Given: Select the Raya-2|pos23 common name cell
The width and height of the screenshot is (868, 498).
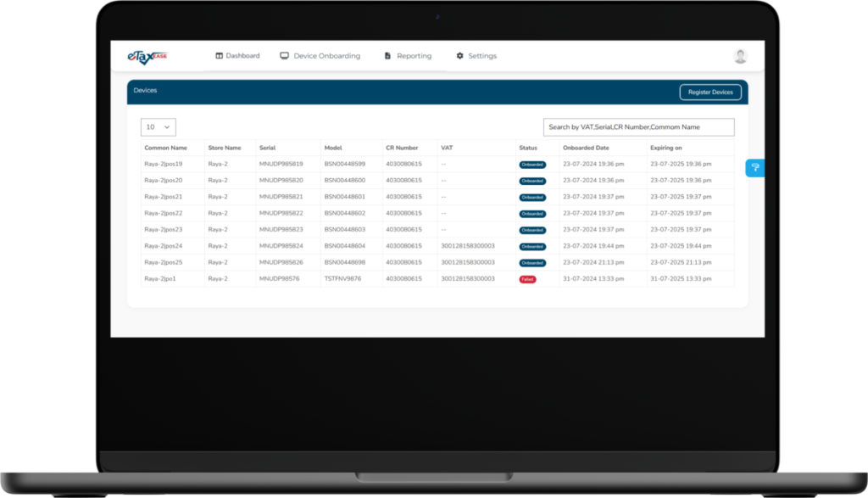Looking at the screenshot, I should pos(164,229).
